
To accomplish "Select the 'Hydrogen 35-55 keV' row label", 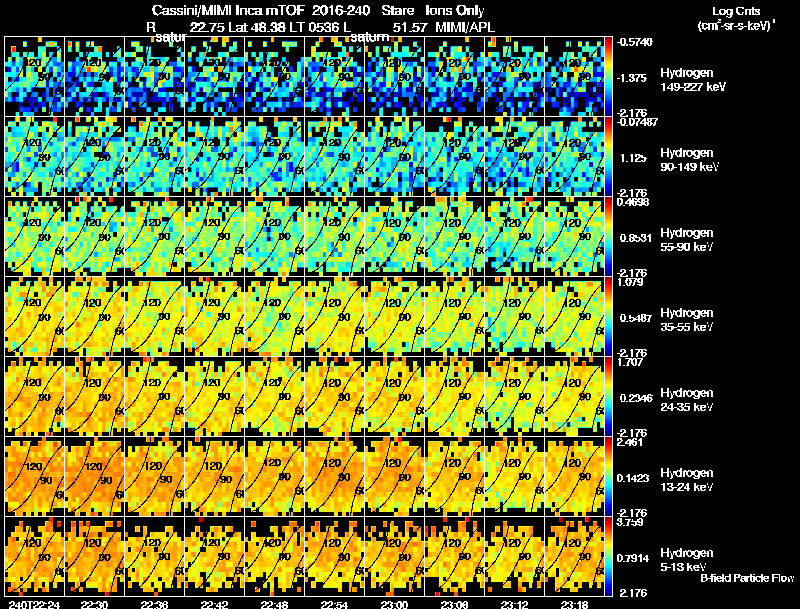I will [x=687, y=320].
